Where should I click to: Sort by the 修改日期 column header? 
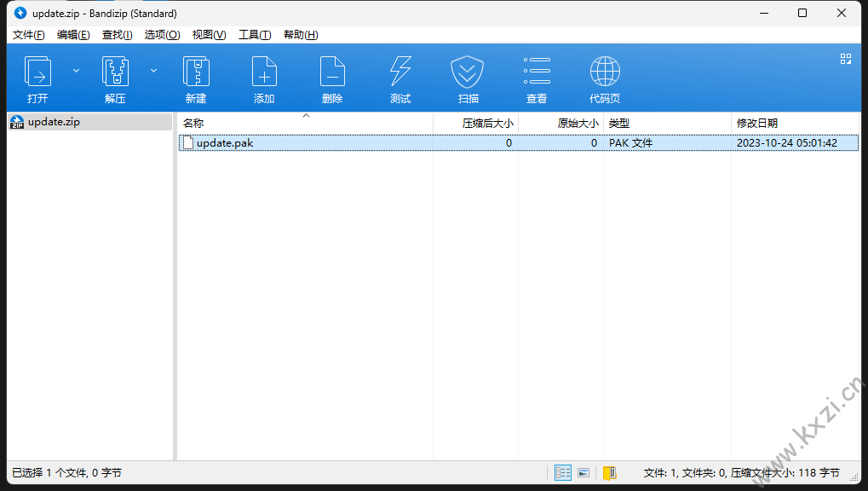795,123
